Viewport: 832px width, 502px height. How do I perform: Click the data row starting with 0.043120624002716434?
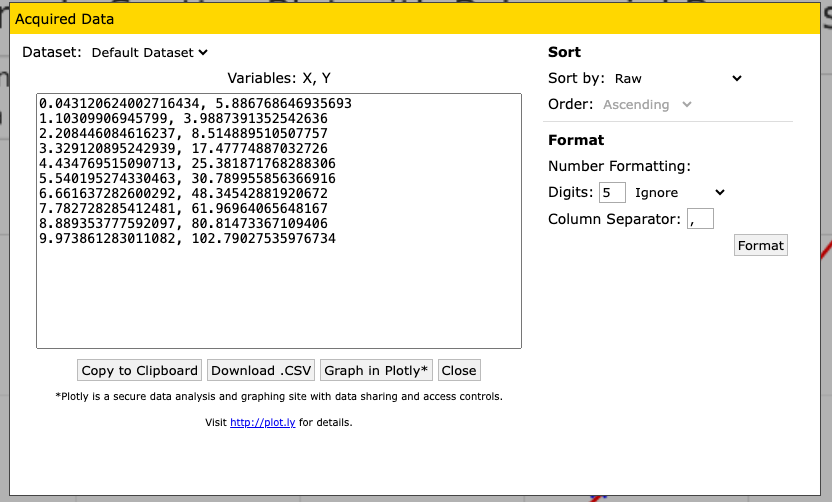pyautogui.click(x=195, y=103)
